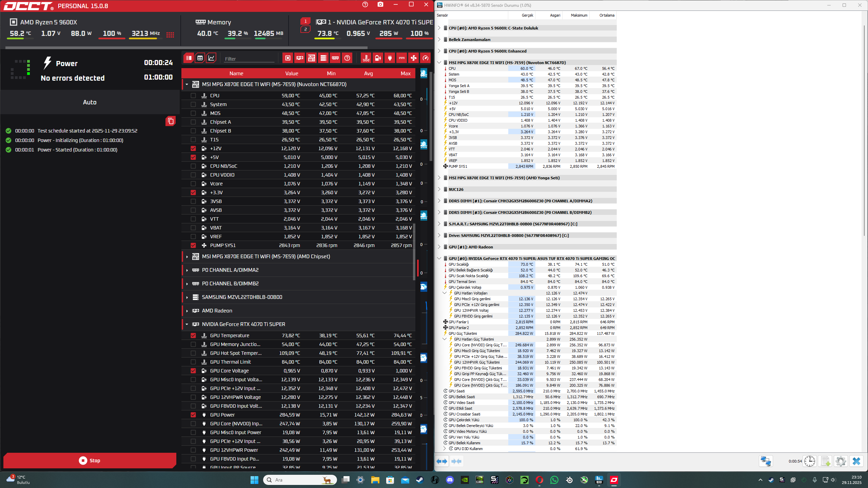Filter OCCT sensors by storage devices
The width and height of the screenshot is (868, 488).
pyautogui.click(x=323, y=58)
